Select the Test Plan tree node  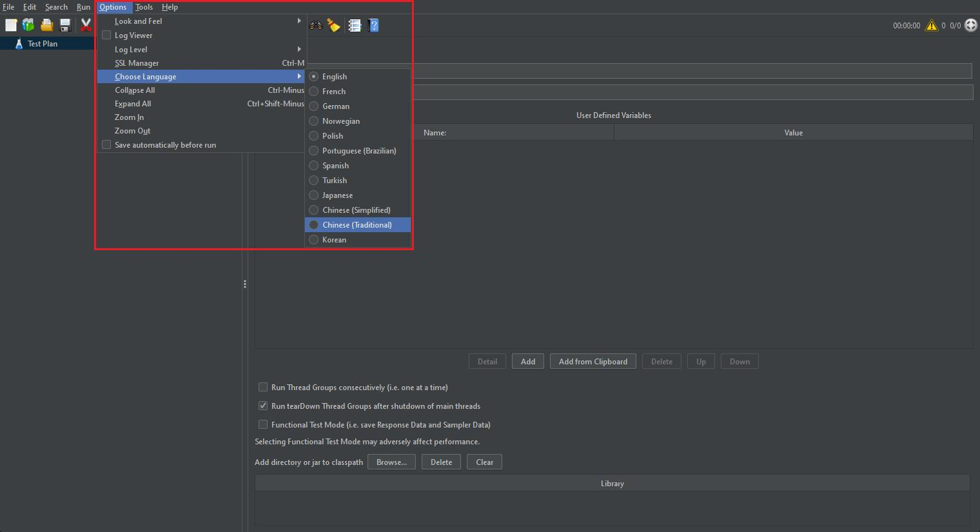[x=43, y=43]
